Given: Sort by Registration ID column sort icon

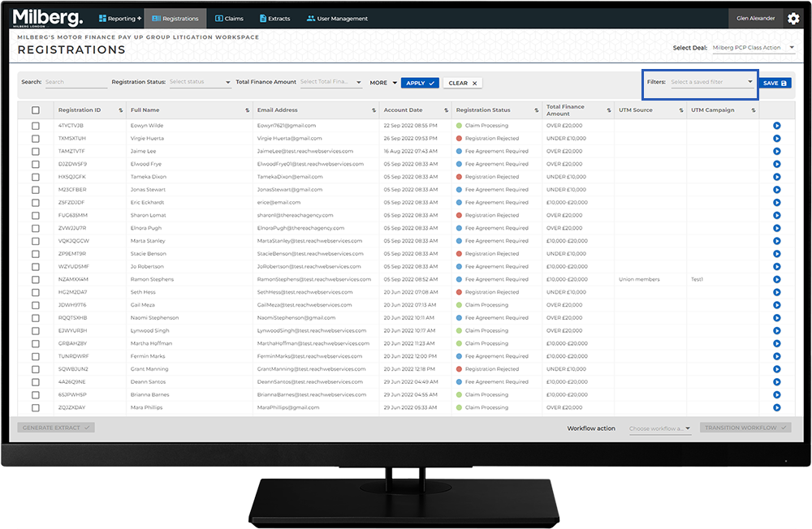Looking at the screenshot, I should [121, 110].
